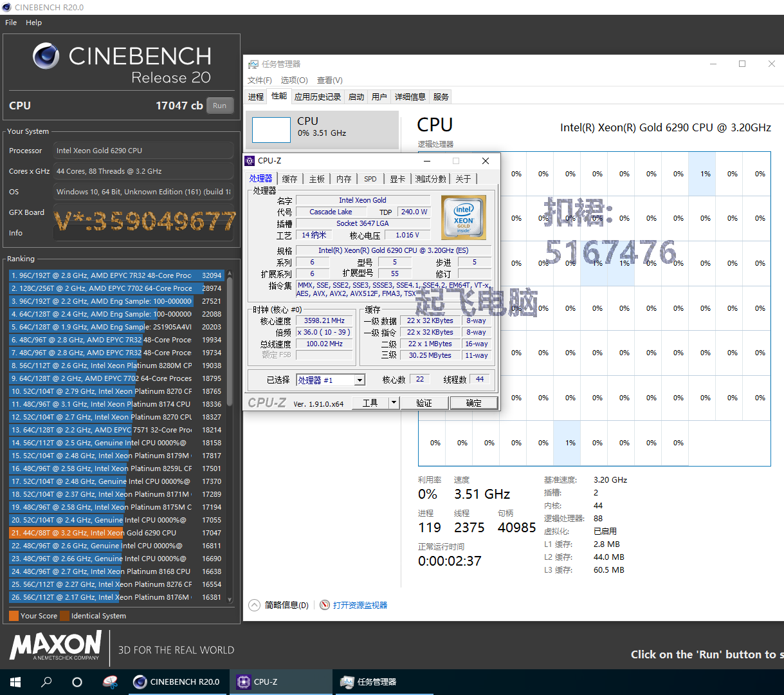Click resource monitor icon in Task Manager
784x695 pixels.
(325, 605)
